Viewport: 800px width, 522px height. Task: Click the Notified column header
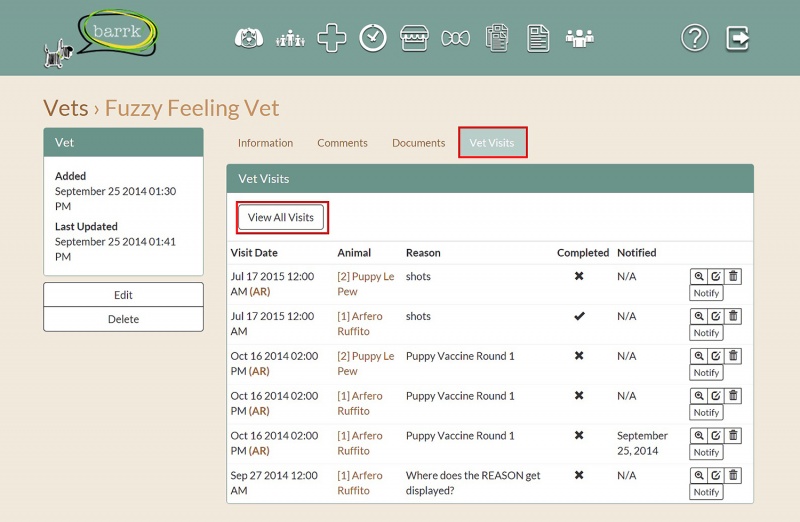(637, 253)
